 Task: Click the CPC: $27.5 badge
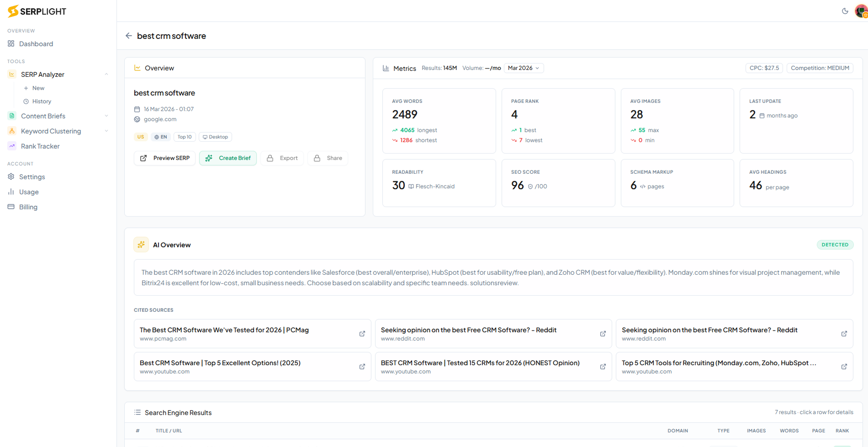pyautogui.click(x=764, y=68)
